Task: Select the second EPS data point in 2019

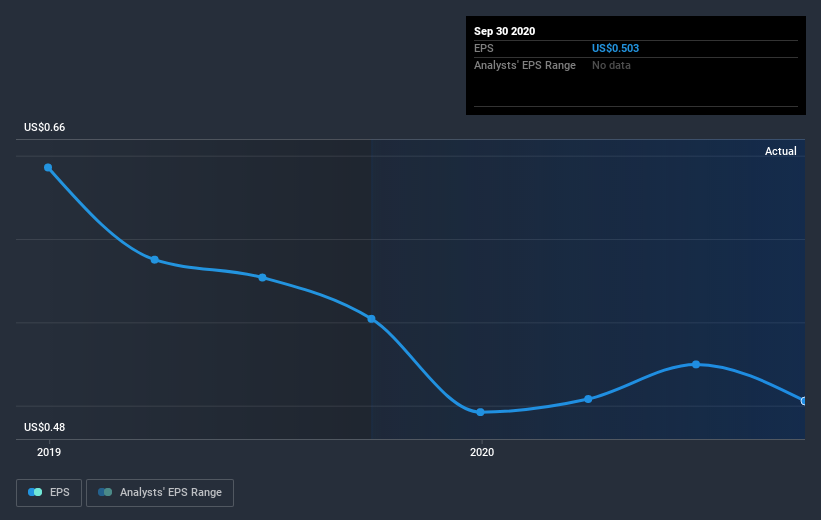Action: [155, 260]
